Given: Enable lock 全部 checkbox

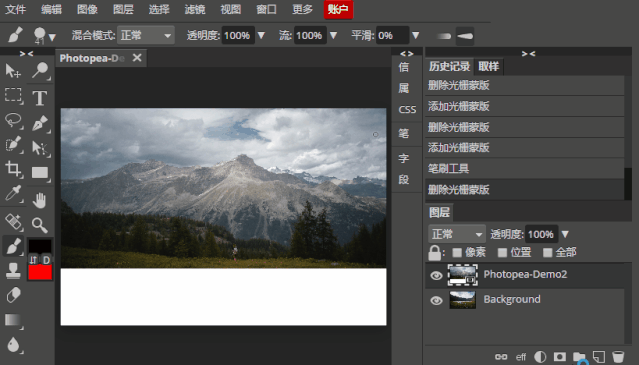Looking at the screenshot, I should tap(548, 253).
